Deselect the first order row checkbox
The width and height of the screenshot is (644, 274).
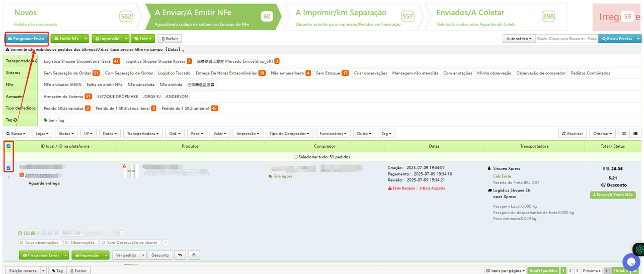pyautogui.click(x=9, y=168)
